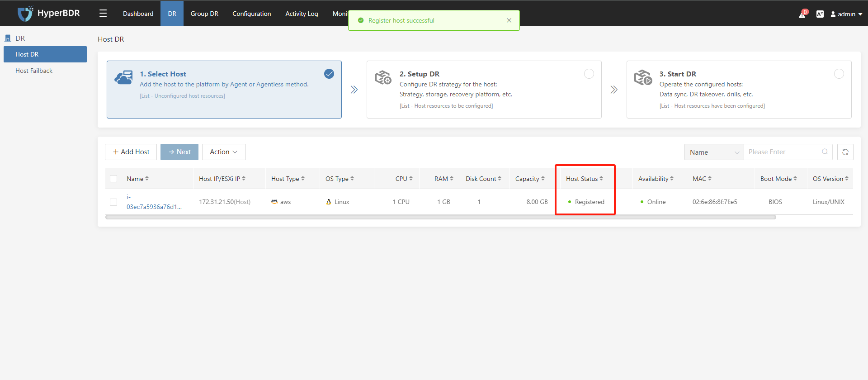The width and height of the screenshot is (868, 380).
Task: Click List - Host resources to be configured
Action: (446, 106)
